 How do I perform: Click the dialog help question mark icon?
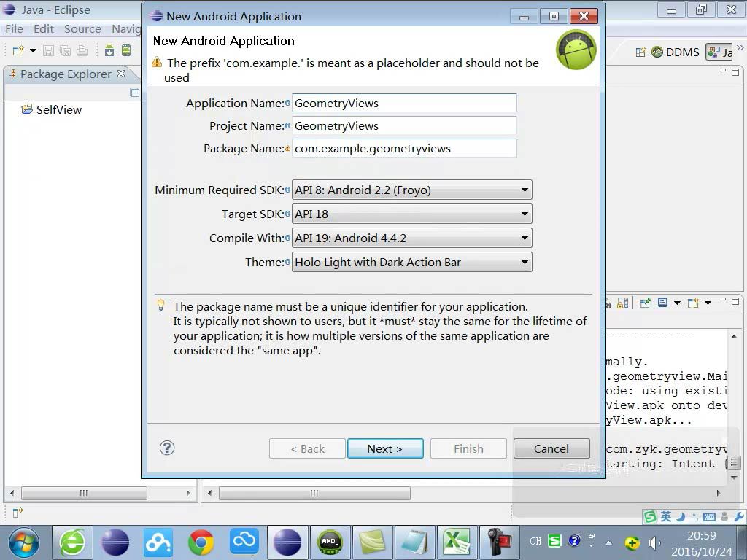[x=167, y=448]
